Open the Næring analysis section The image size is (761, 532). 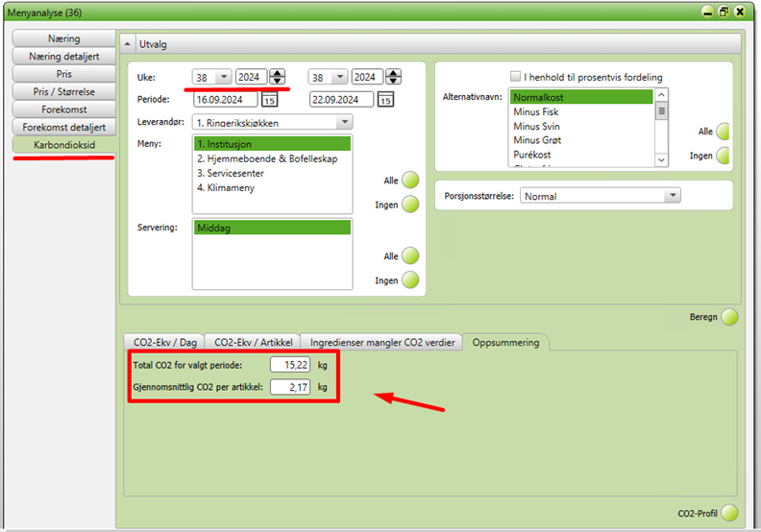[x=64, y=38]
